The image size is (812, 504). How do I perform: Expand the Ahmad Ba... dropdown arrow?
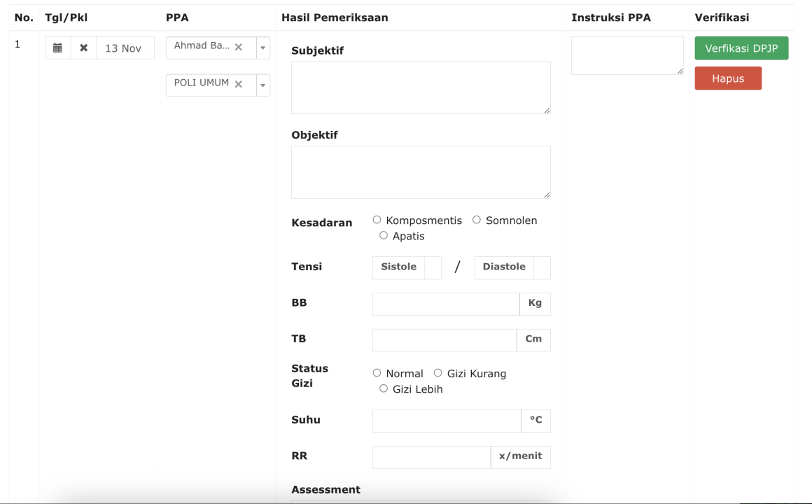coord(263,48)
